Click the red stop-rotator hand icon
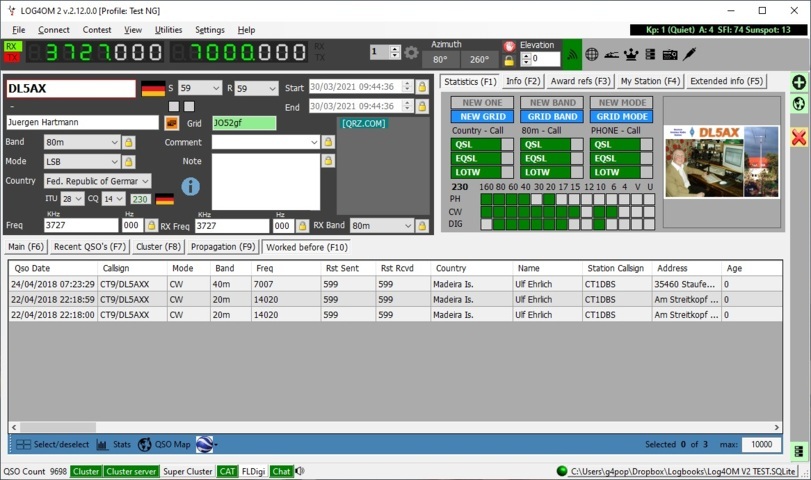The height and width of the screenshot is (480, 811). pos(509,46)
